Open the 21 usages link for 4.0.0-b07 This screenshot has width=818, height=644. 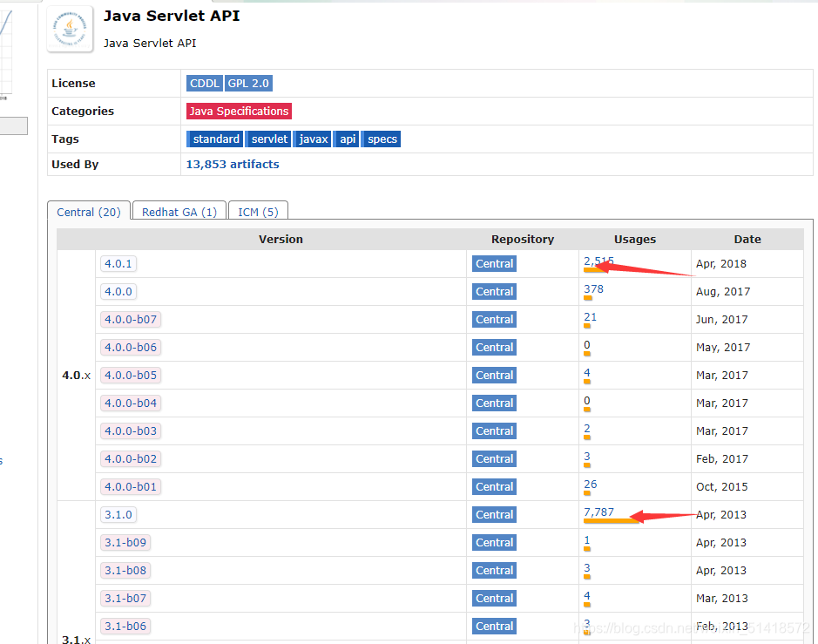coord(590,317)
